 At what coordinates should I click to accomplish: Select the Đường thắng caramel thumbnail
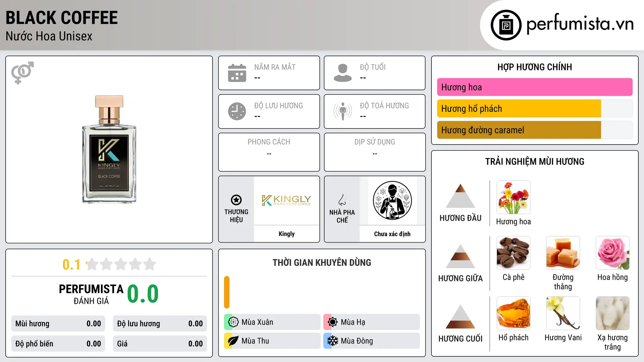[563, 253]
